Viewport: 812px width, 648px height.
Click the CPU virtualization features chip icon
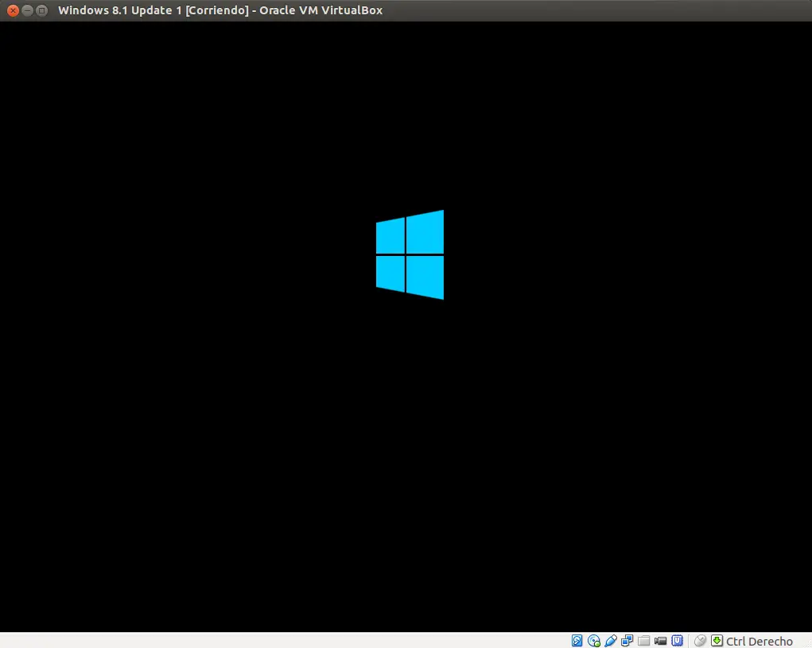click(x=678, y=641)
